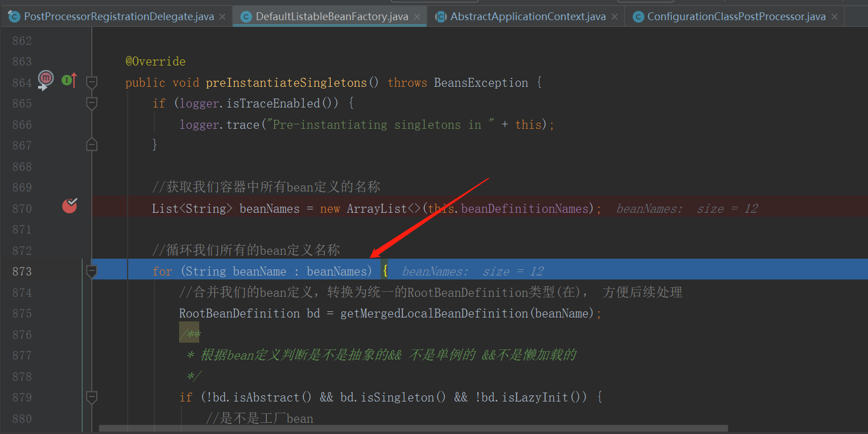
Task: Collapse the if block fold on line 865
Action: 92,104
